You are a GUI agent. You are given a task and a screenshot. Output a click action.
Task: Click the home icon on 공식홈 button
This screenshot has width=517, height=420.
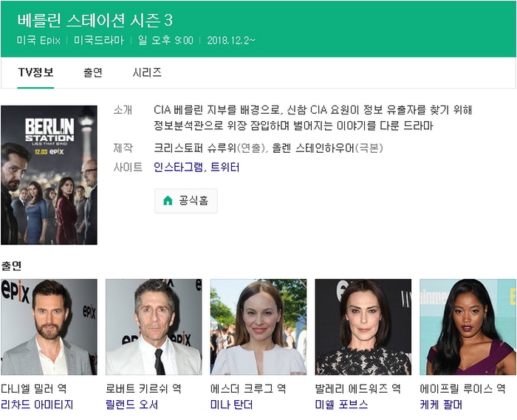[168, 201]
